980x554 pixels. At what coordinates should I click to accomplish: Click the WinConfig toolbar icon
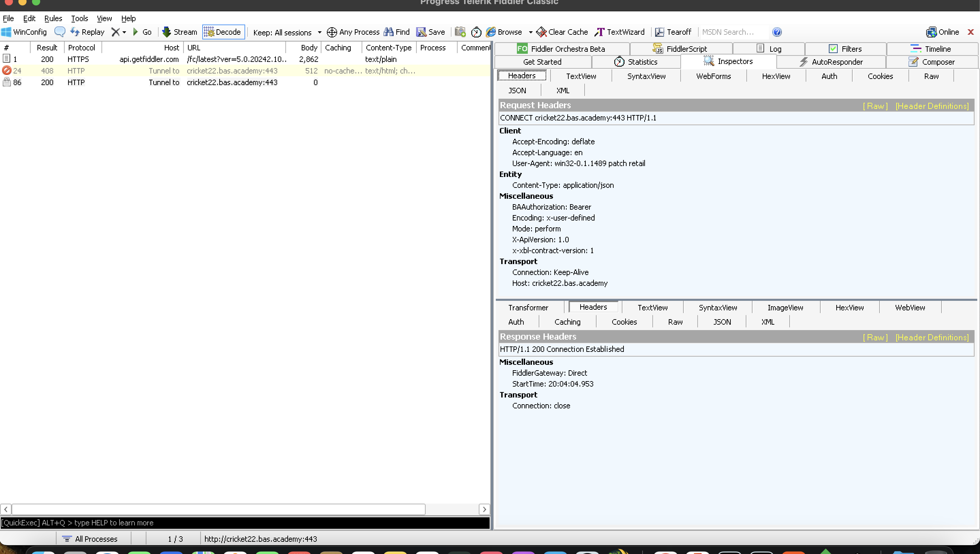[24, 32]
